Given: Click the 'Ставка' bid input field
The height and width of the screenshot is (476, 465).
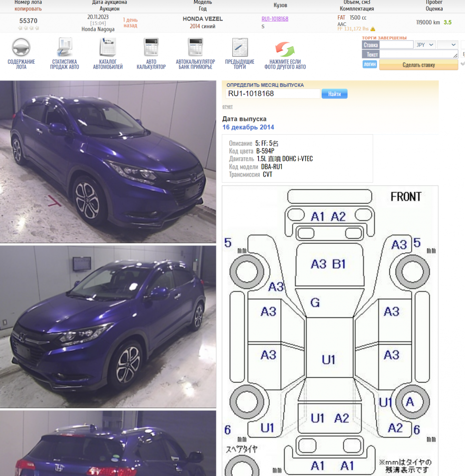Looking at the screenshot, I should tap(396, 45).
